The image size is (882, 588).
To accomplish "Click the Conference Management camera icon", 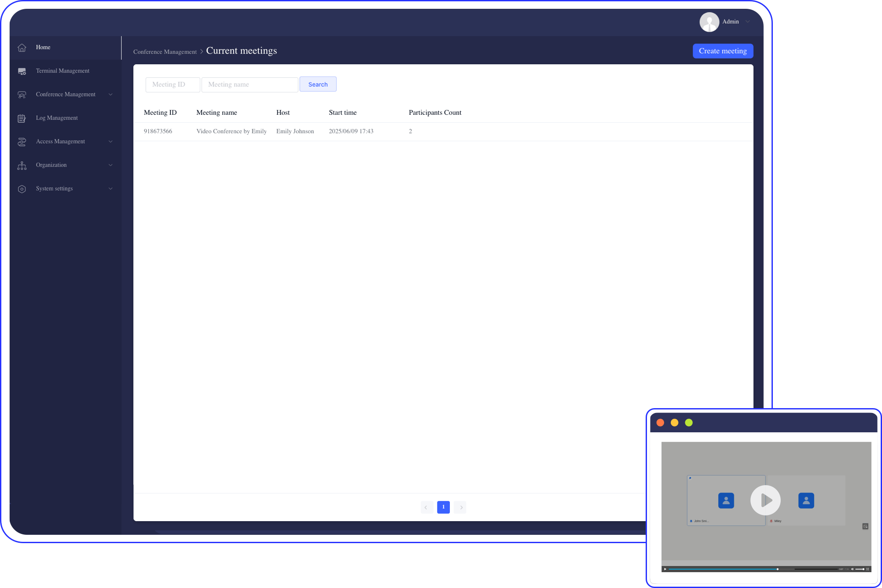I will [22, 94].
